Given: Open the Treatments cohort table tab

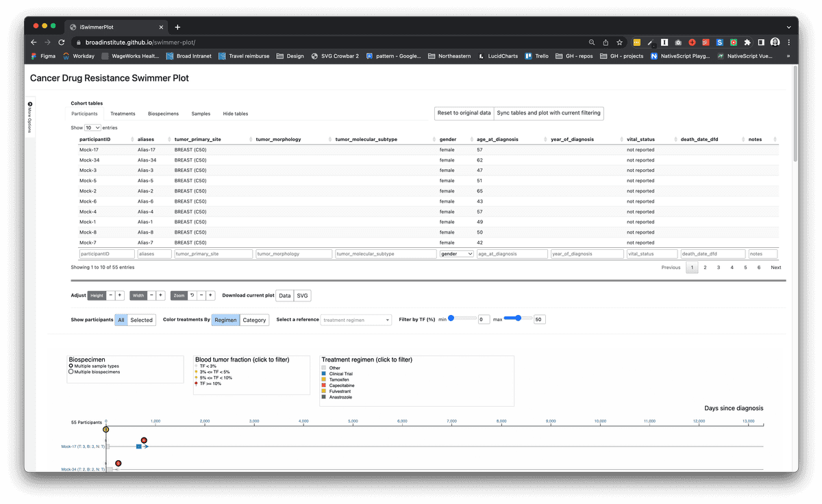Looking at the screenshot, I should [123, 114].
